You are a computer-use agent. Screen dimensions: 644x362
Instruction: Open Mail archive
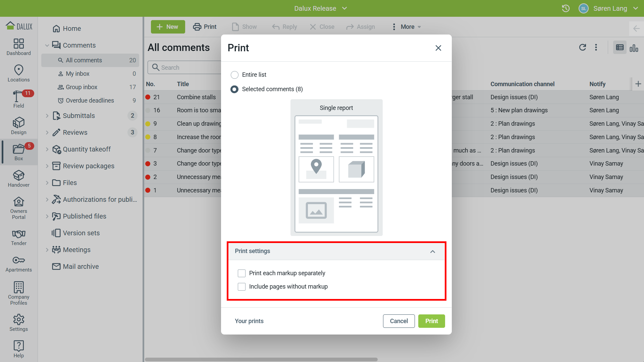[x=75, y=266]
